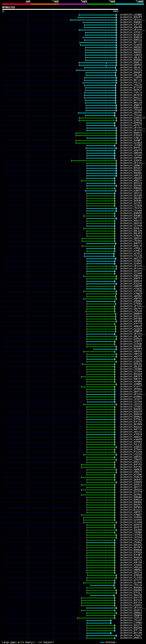This screenshot has height=644, width=146.
Task: Select hit label UniRef100_B6EDD1
Action: coord(131,53)
